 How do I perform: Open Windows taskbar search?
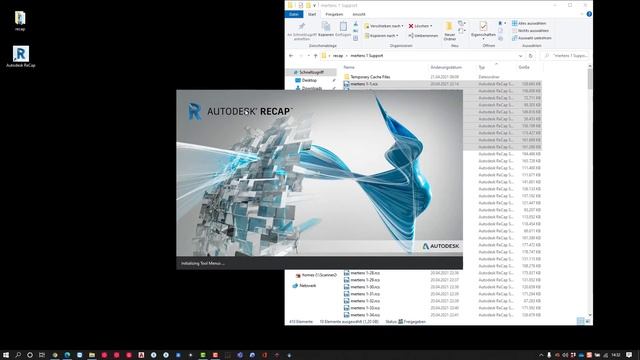tap(18, 355)
